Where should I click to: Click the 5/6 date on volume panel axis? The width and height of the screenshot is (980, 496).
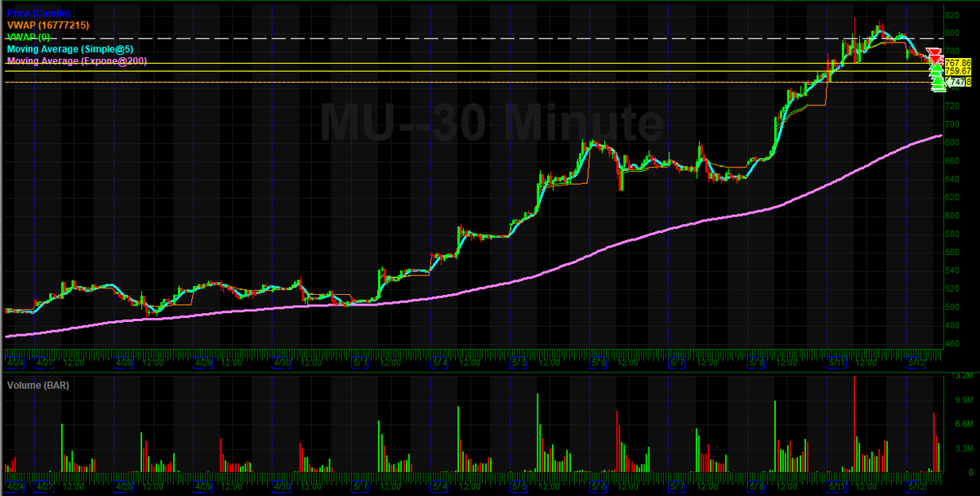(x=598, y=486)
